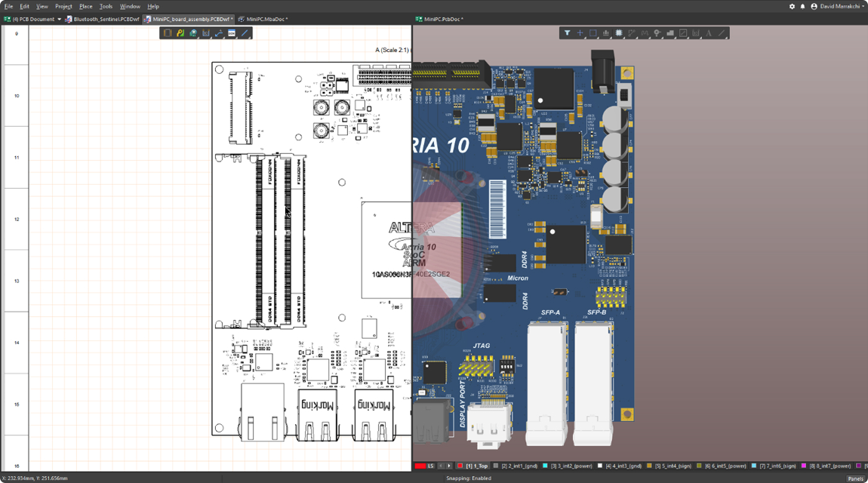Pick the dimension tool in the PCB toolbar

(696, 33)
